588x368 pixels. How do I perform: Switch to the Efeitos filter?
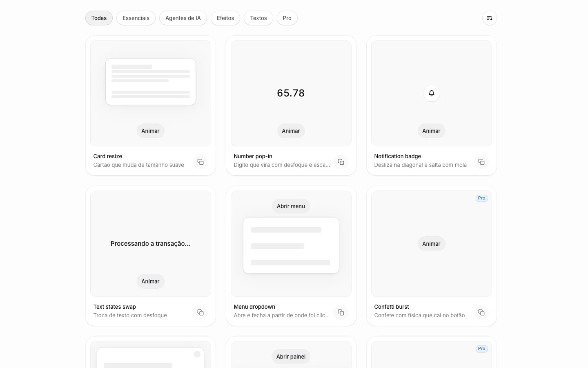click(225, 18)
